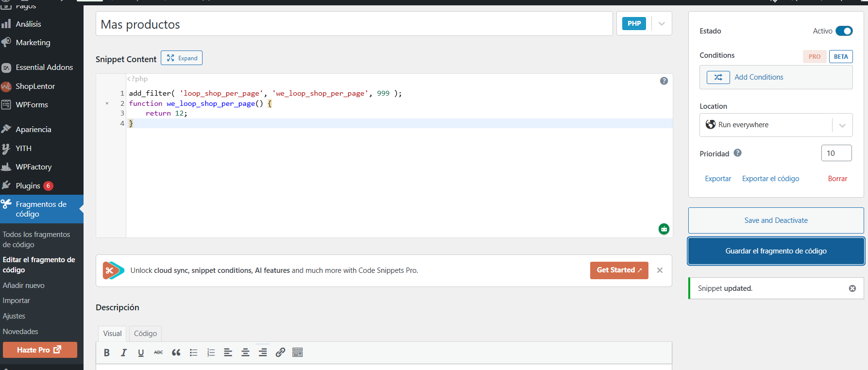Click the Bold formatting icon
The image size is (868, 370).
coord(107,353)
